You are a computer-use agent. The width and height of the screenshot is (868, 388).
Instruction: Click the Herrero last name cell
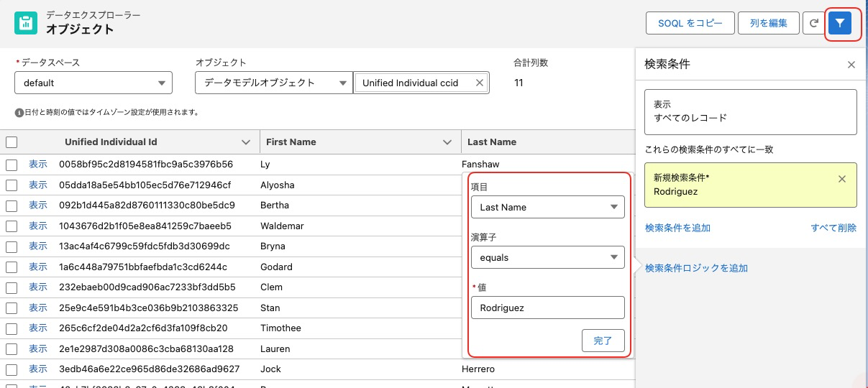tap(478, 369)
